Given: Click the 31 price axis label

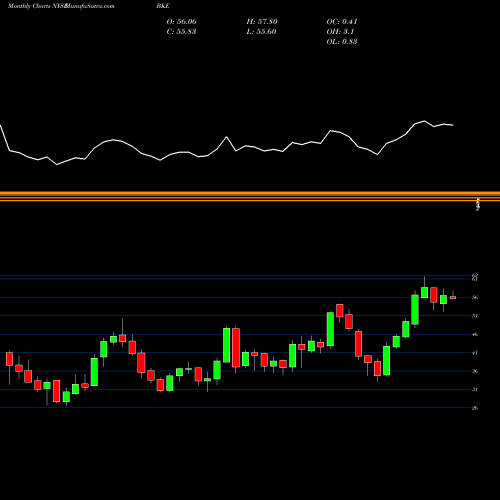Looking at the screenshot, I should (475, 389).
